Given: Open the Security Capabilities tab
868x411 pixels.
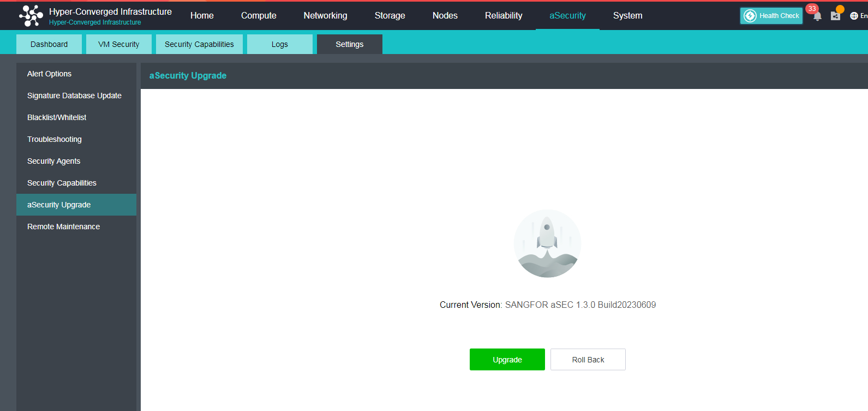Looking at the screenshot, I should [x=199, y=44].
